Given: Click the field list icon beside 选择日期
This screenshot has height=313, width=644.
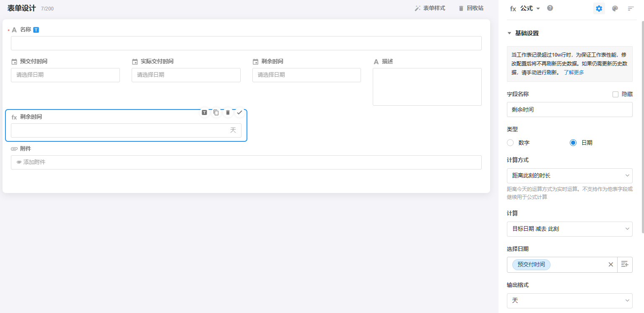Looking at the screenshot, I should click(x=625, y=264).
